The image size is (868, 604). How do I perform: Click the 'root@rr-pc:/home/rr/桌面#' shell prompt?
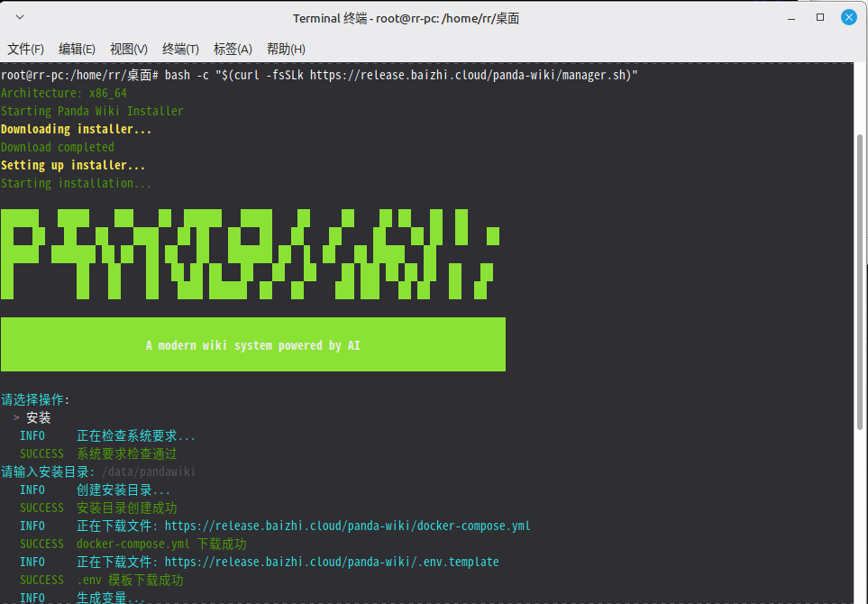(79, 76)
